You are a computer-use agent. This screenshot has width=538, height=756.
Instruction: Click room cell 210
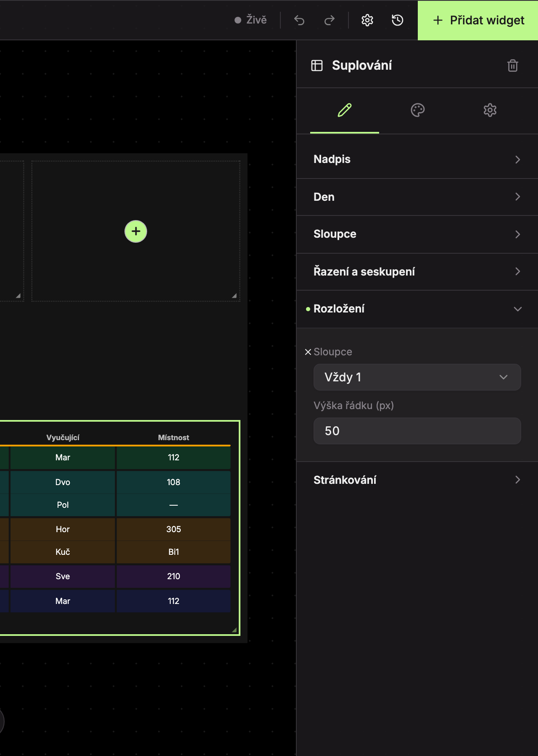(x=174, y=576)
